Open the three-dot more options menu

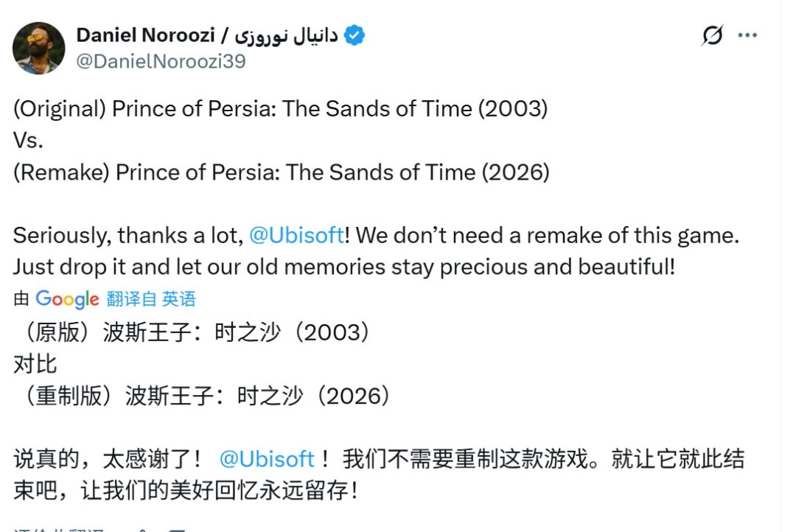tap(747, 35)
